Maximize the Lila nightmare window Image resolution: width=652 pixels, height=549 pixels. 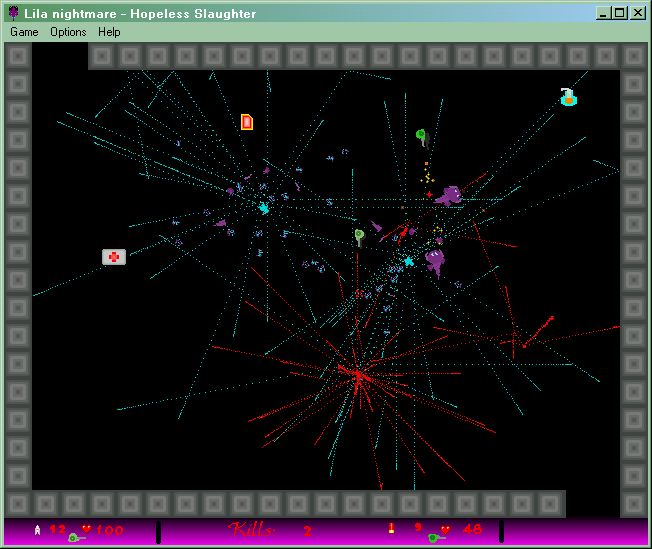pos(619,13)
